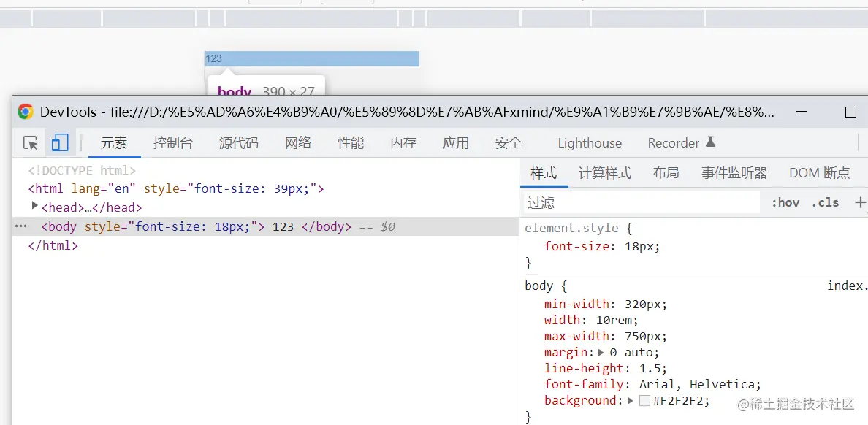Open the #F2F2F2 background color swatch

click(x=644, y=401)
